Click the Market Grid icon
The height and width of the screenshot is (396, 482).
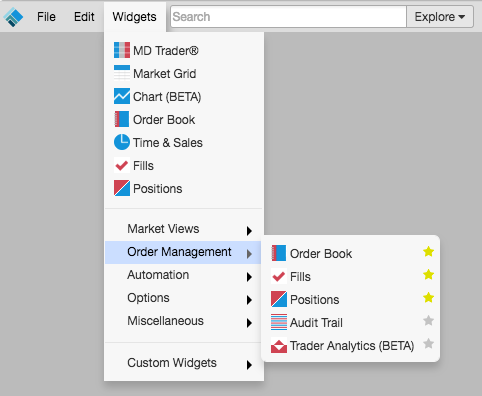click(x=122, y=73)
